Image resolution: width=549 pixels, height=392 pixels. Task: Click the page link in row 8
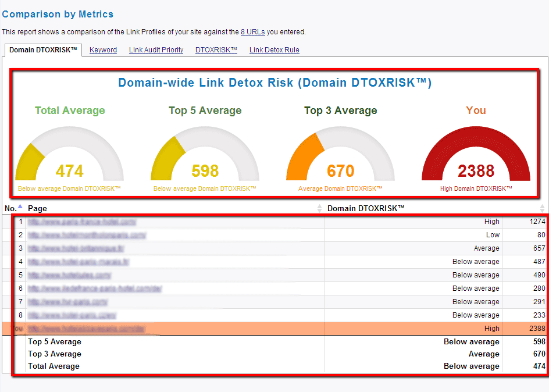(x=72, y=315)
